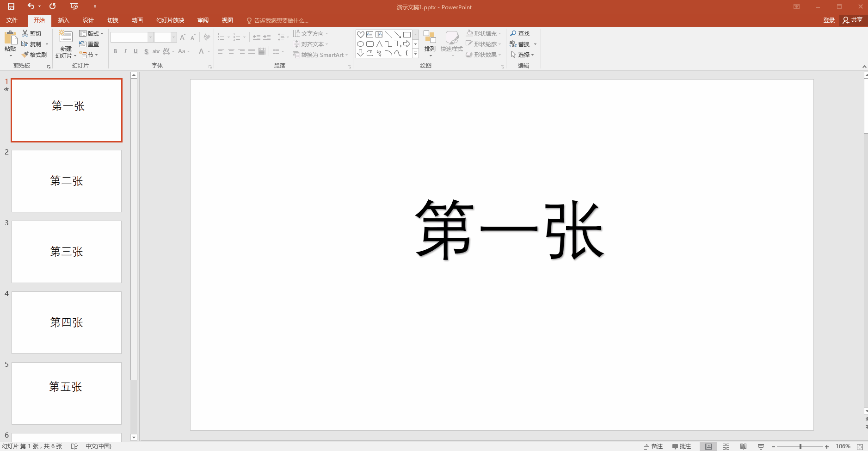Pick the down arrow shape
Image resolution: width=868 pixels, height=451 pixels.
coord(361,53)
